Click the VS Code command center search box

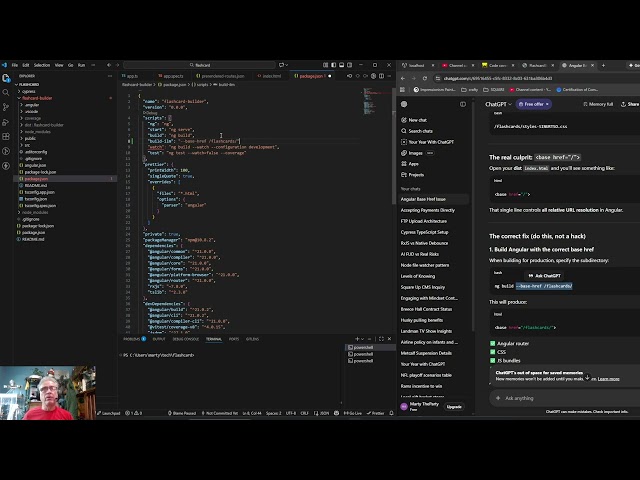[x=200, y=65]
